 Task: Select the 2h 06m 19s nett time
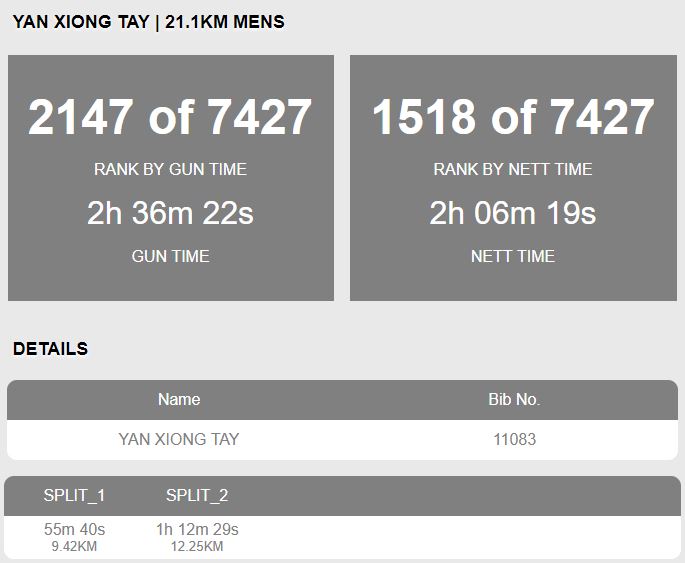click(x=513, y=213)
